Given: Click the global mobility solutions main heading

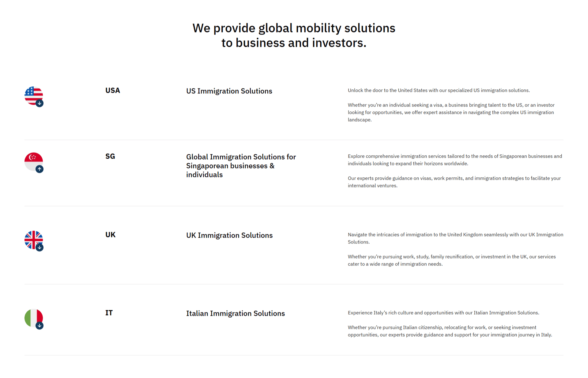Looking at the screenshot, I should pyautogui.click(x=294, y=36).
